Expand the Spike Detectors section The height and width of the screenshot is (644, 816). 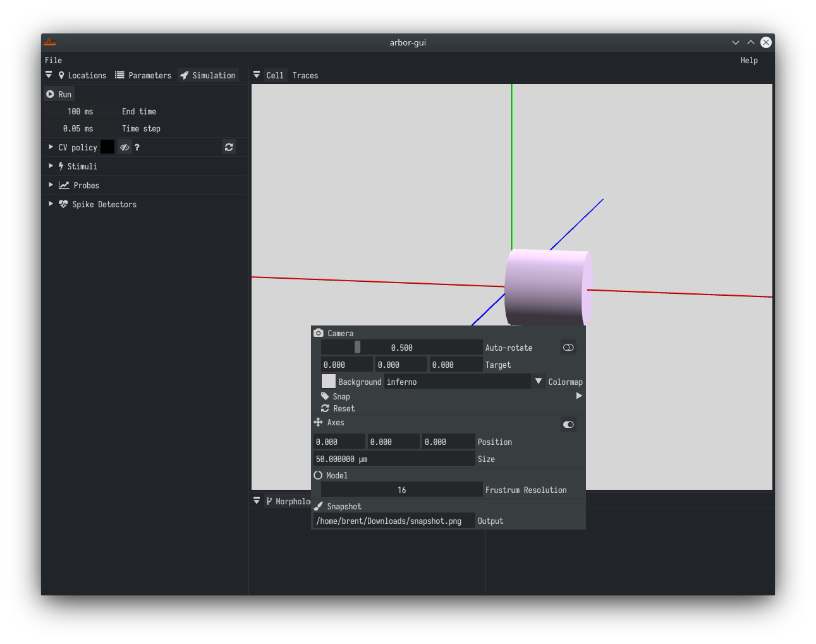coord(51,204)
